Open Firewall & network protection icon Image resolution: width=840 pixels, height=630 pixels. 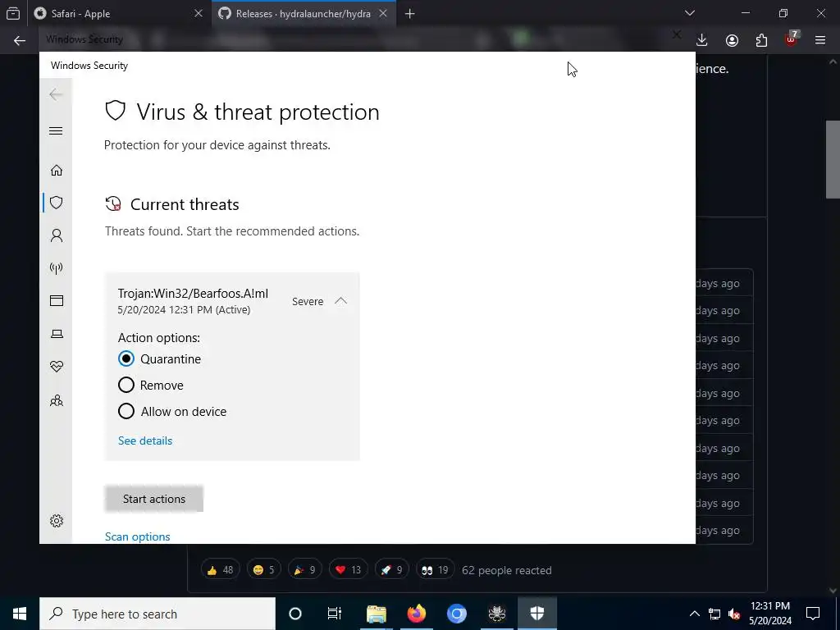(57, 268)
